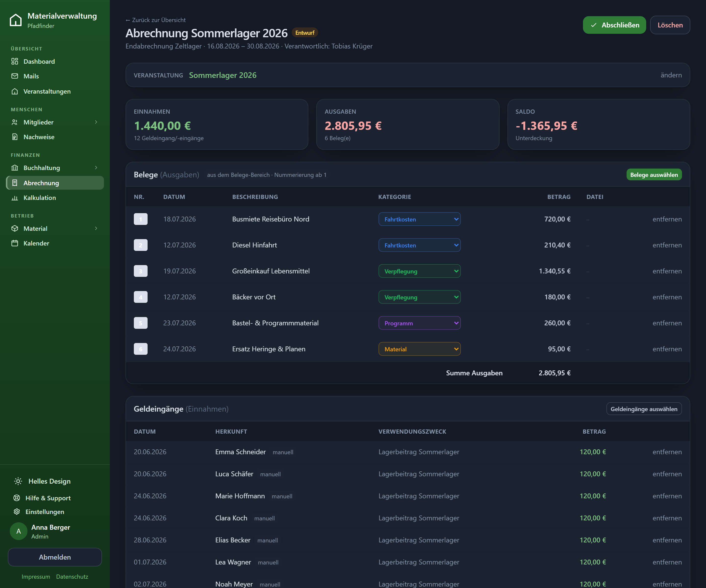Viewport: 706px width, 588px height.
Task: Click Belege auswählen button
Action: point(654,175)
